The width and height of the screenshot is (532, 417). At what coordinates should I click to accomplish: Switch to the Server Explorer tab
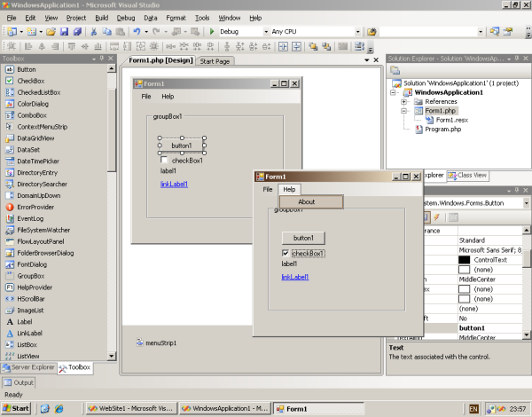[x=28, y=367]
